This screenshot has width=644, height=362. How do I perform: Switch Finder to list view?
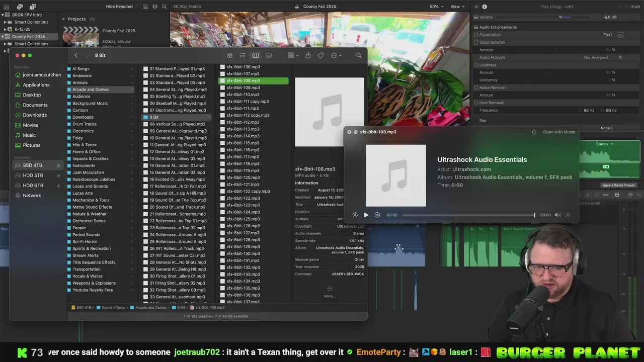point(243,55)
